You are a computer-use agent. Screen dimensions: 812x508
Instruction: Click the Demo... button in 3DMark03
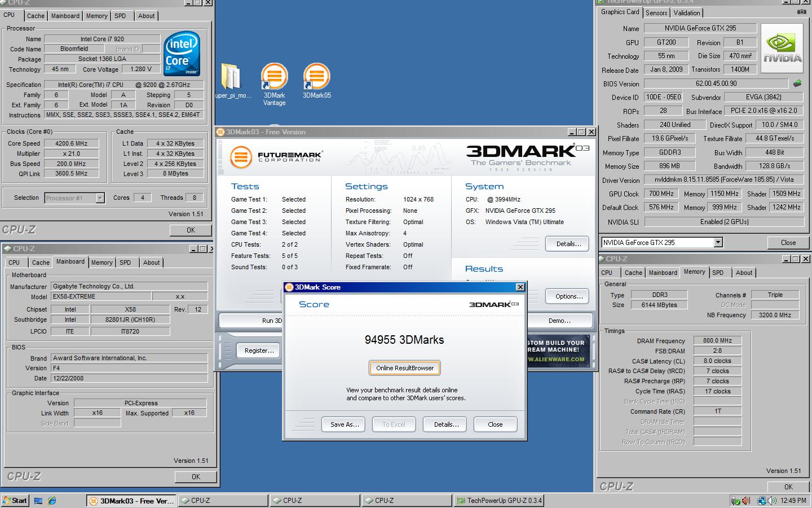[559, 321]
